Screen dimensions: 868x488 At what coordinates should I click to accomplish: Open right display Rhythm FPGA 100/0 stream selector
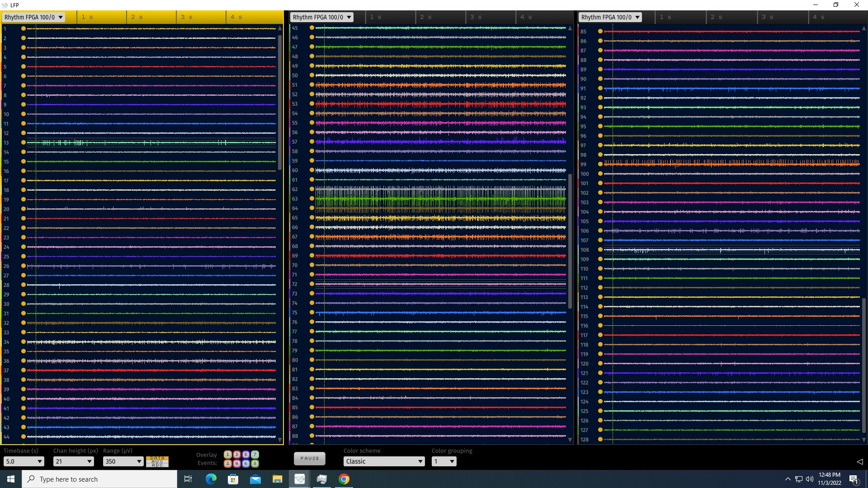[x=610, y=17]
